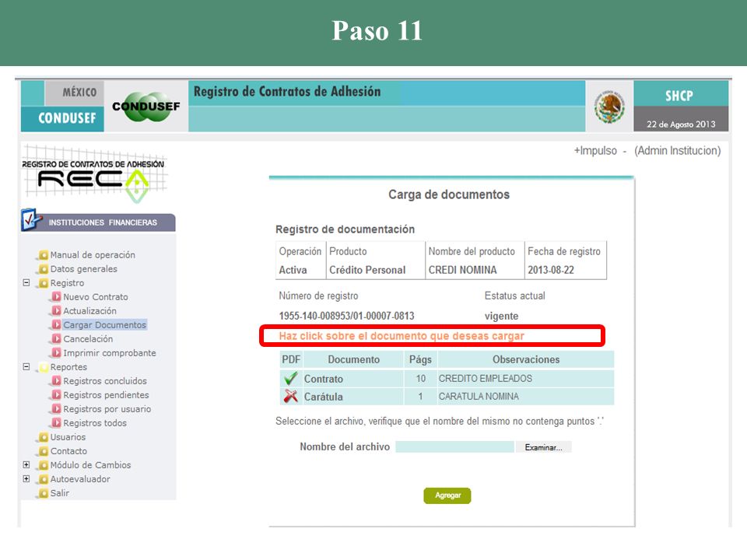
Task: Click the red arrow icon beside Imprimir comprobante
Action: [x=56, y=353]
